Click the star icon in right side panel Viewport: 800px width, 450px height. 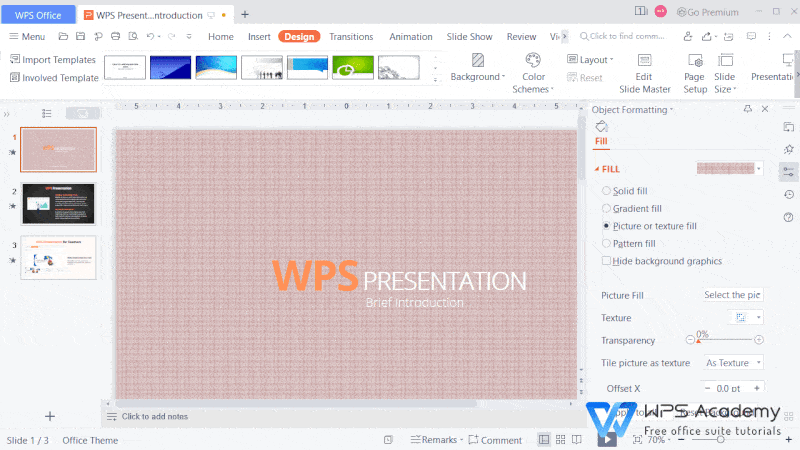point(789,149)
